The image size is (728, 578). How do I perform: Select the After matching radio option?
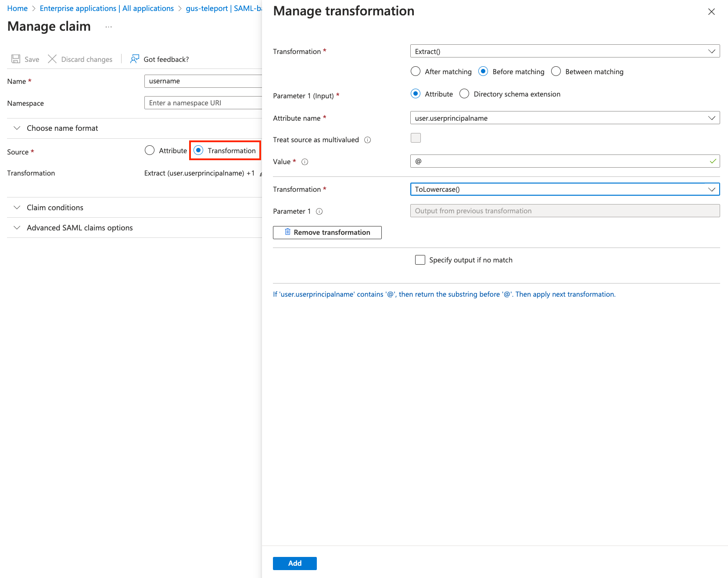click(x=416, y=72)
